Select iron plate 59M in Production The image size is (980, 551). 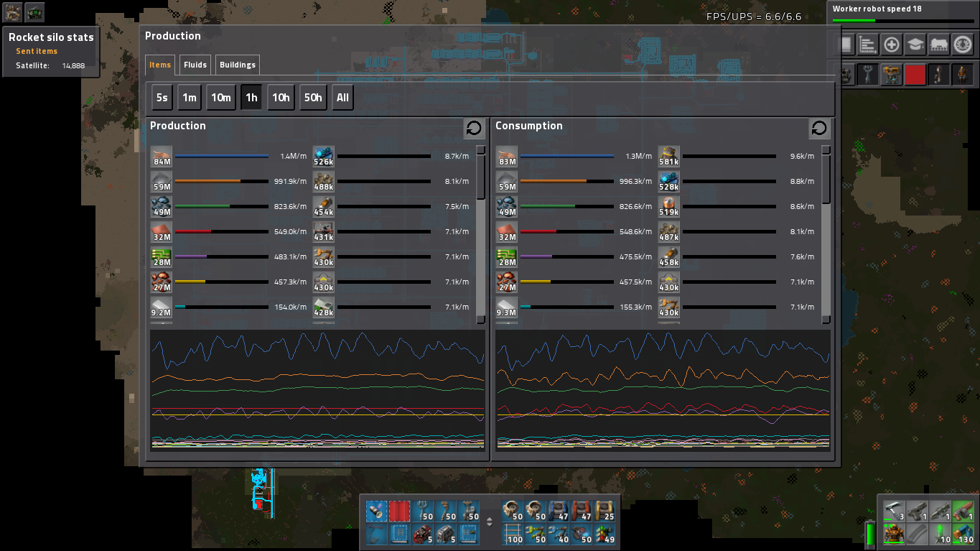pos(162,182)
